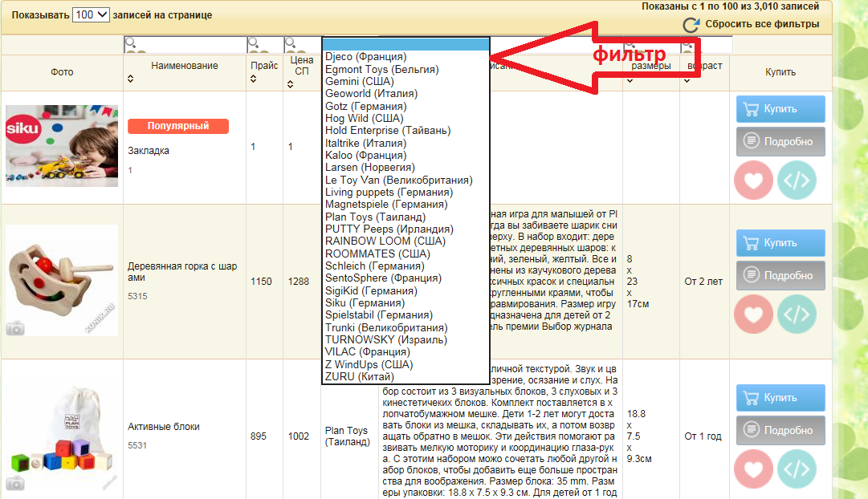Screen dimensions: 868x499
Task: Click the Наименование filter input field
Action: point(185,45)
